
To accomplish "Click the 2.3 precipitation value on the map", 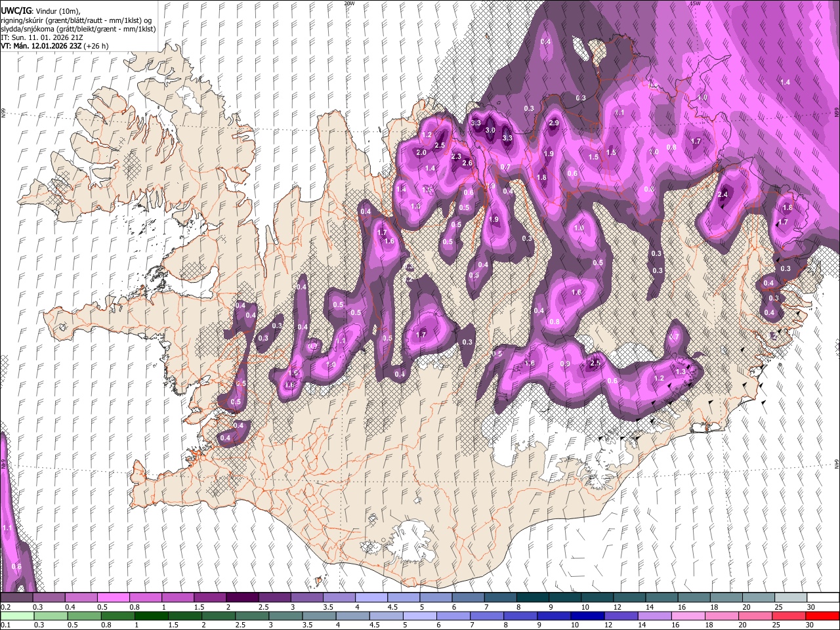I will [x=457, y=156].
